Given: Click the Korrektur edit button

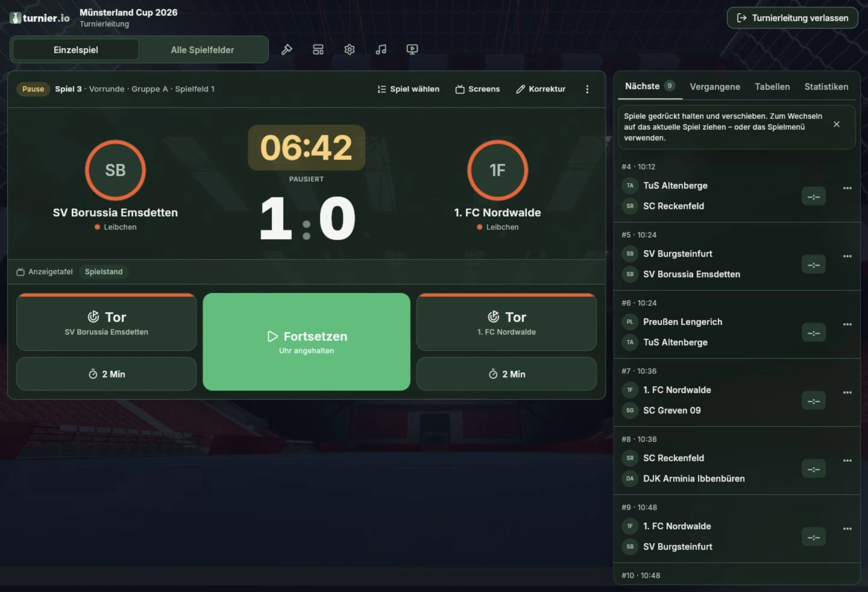Looking at the screenshot, I should (x=541, y=89).
